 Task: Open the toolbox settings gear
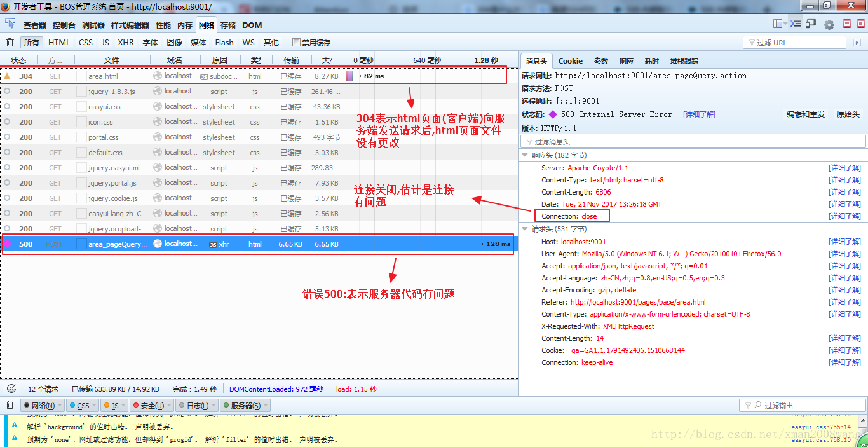pyautogui.click(x=829, y=24)
